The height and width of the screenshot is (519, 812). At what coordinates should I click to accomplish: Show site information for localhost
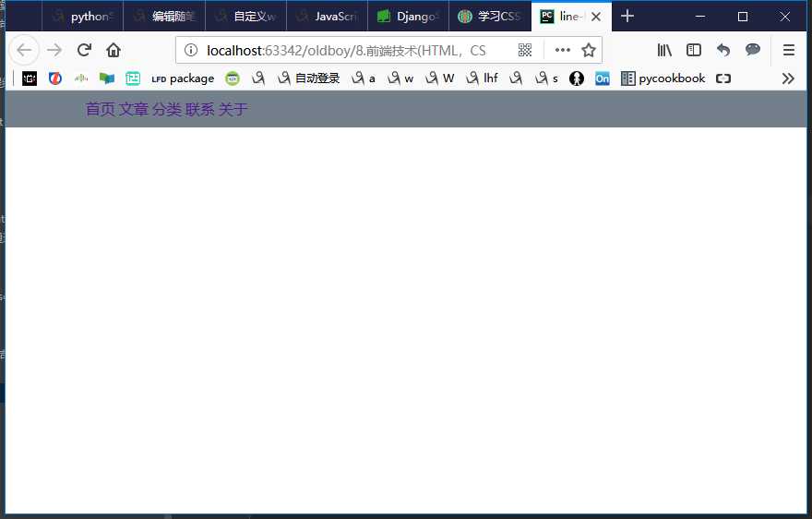pos(191,50)
